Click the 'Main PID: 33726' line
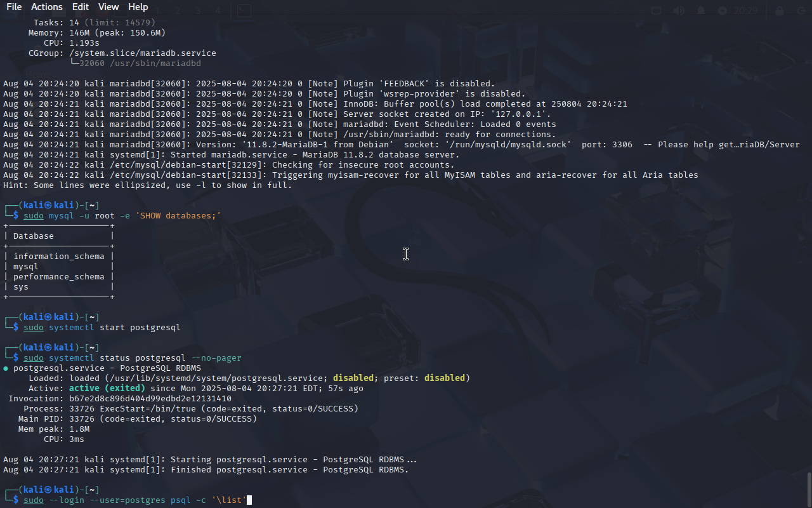Screen dimensions: 812x508 (x=138, y=419)
